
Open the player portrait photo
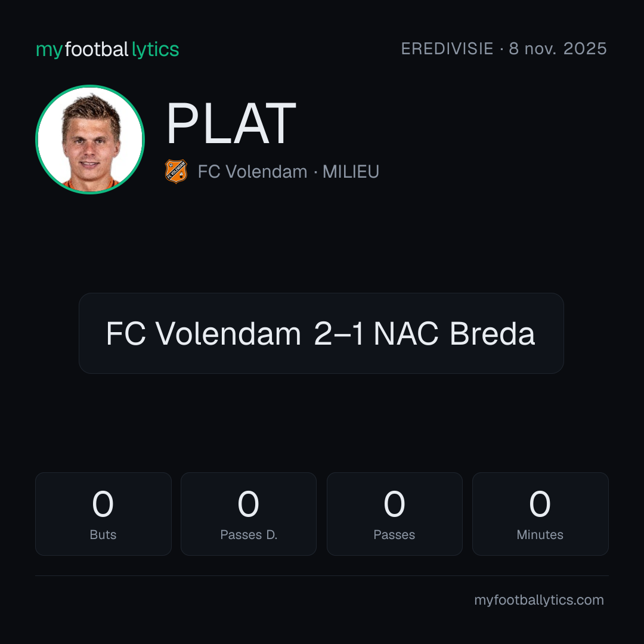click(x=90, y=139)
